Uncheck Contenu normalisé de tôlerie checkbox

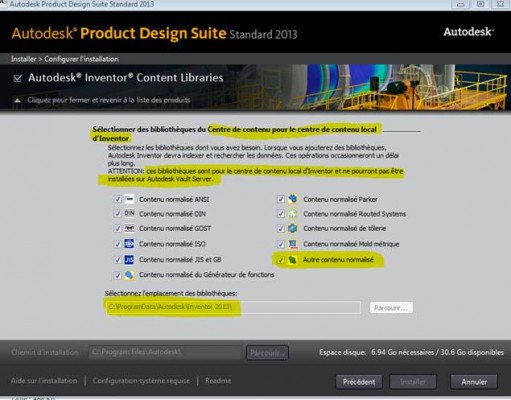[x=281, y=229]
